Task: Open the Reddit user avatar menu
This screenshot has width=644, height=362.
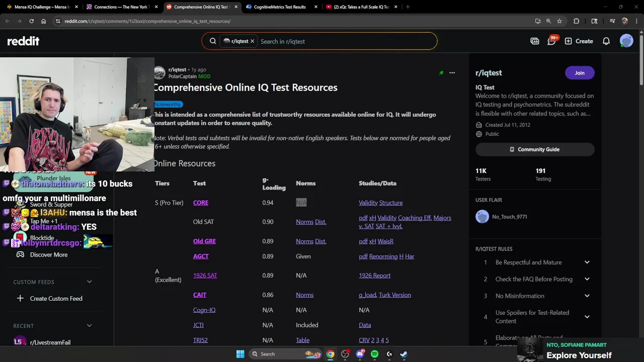Action: (626, 41)
